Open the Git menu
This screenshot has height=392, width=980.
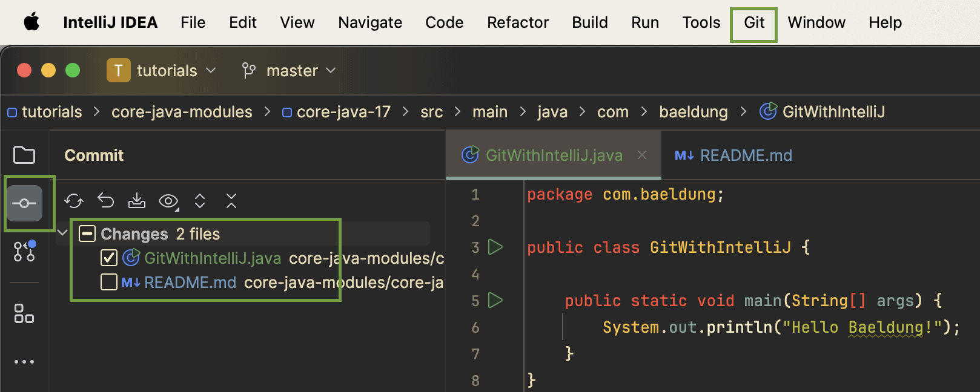[x=754, y=22]
